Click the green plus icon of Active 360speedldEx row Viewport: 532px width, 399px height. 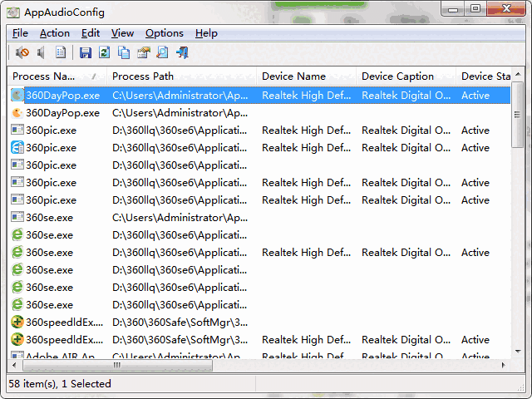[17, 340]
